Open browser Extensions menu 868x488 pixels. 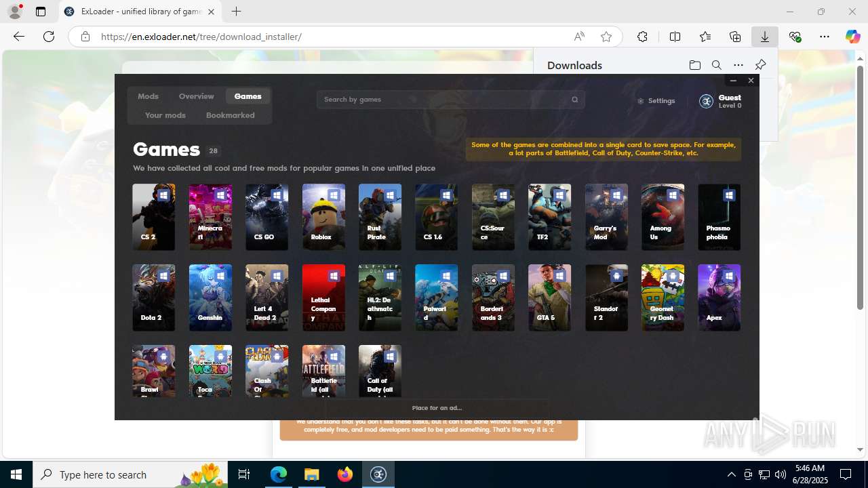pyautogui.click(x=642, y=37)
